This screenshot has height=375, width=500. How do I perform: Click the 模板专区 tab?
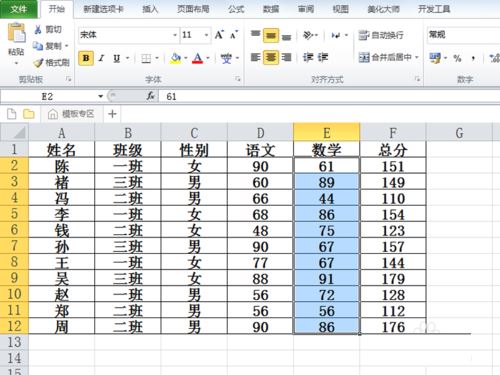click(x=72, y=114)
